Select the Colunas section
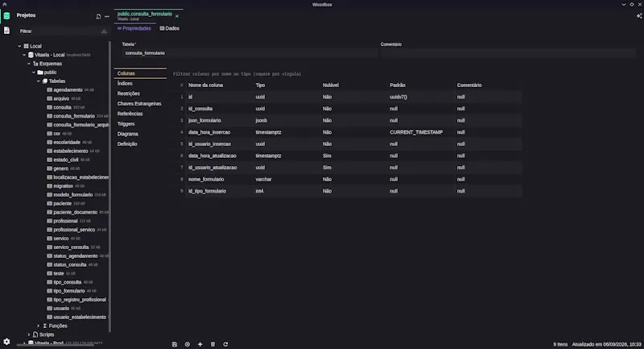The width and height of the screenshot is (644, 349). click(140, 73)
